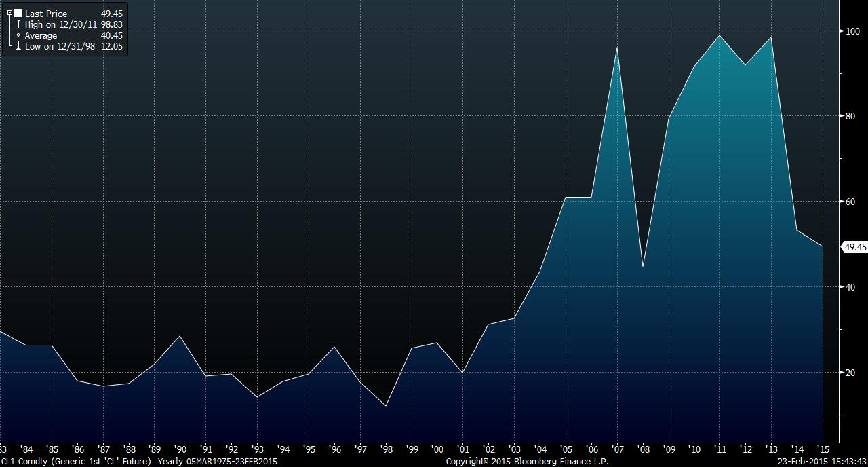Select the Last Price legend label

[46, 14]
